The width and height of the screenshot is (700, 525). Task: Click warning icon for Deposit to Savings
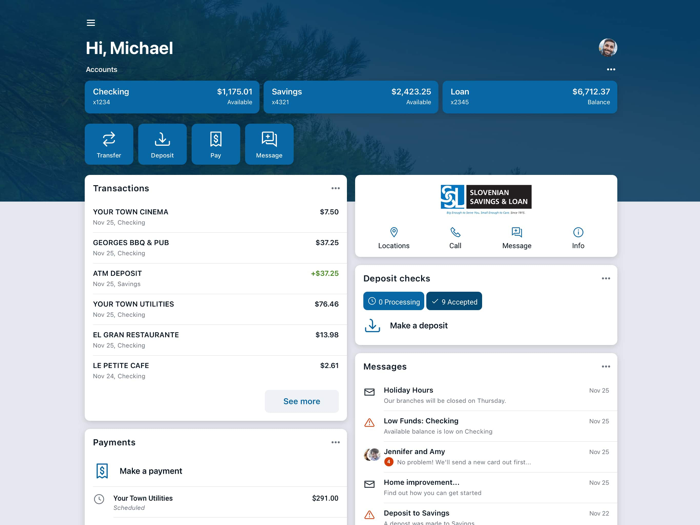[369, 515]
